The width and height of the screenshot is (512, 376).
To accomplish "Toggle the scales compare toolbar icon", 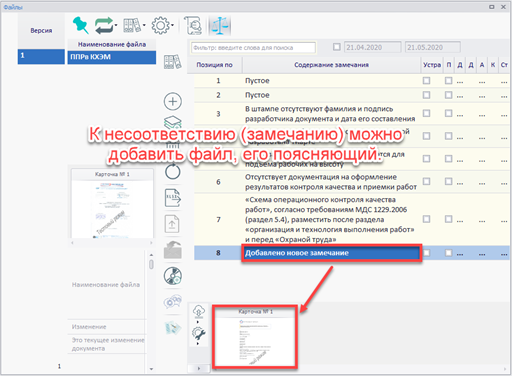I will tap(220, 25).
